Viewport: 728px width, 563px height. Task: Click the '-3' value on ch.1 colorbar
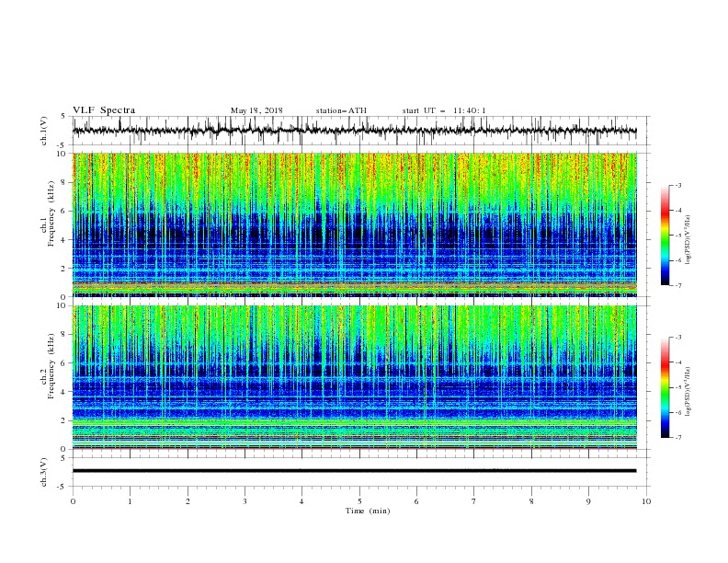tap(677, 185)
